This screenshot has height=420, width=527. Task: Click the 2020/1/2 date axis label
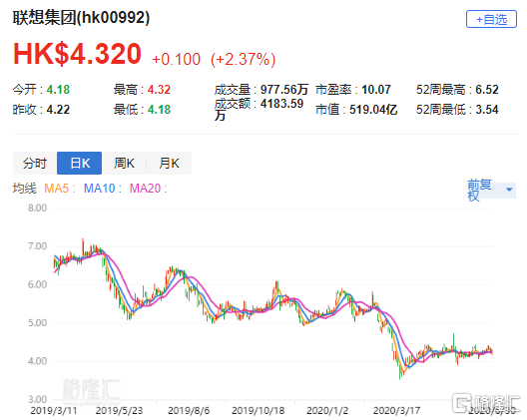pos(327,411)
